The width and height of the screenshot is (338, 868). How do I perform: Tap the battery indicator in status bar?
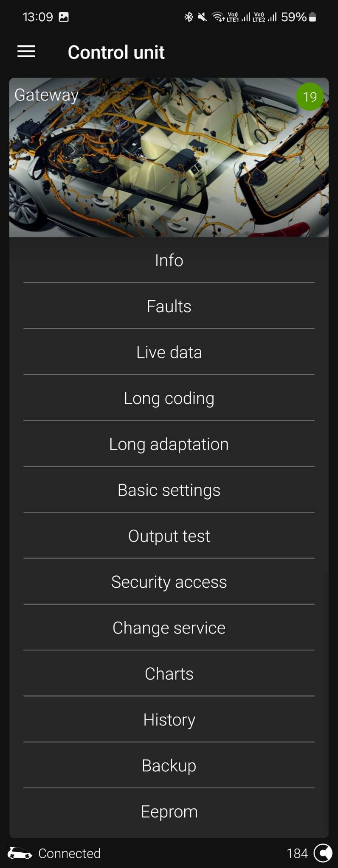point(313,17)
